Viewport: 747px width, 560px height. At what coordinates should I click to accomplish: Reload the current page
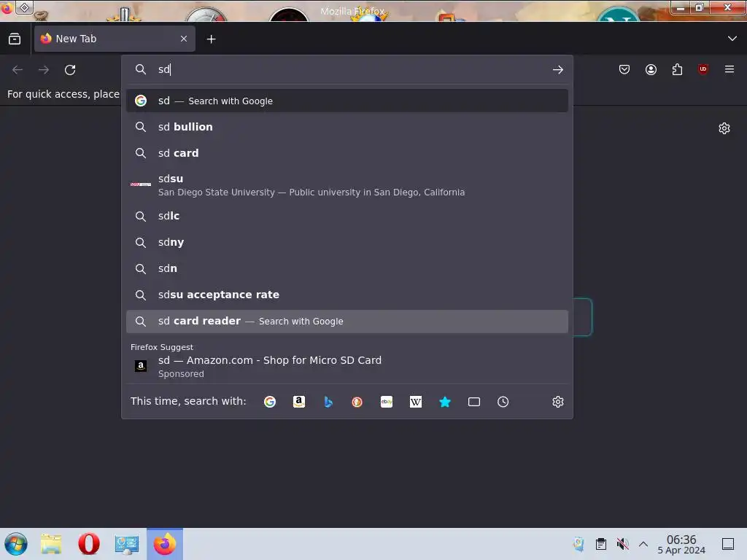click(x=70, y=70)
